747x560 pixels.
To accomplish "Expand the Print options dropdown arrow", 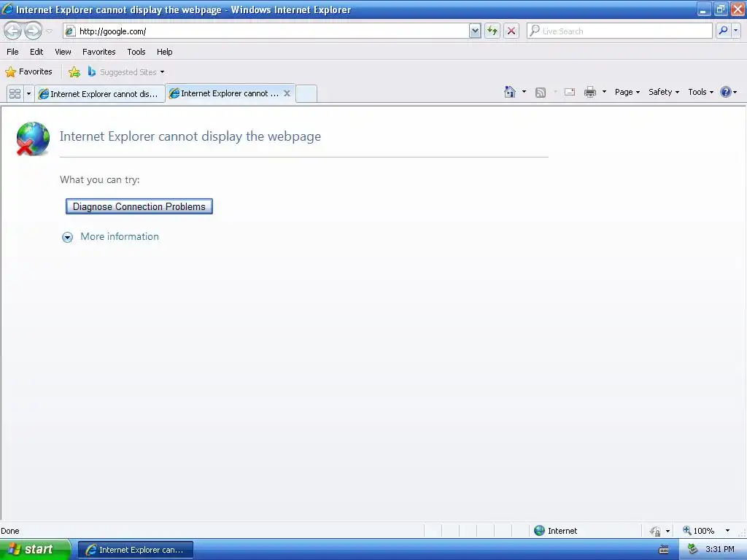I will (604, 92).
